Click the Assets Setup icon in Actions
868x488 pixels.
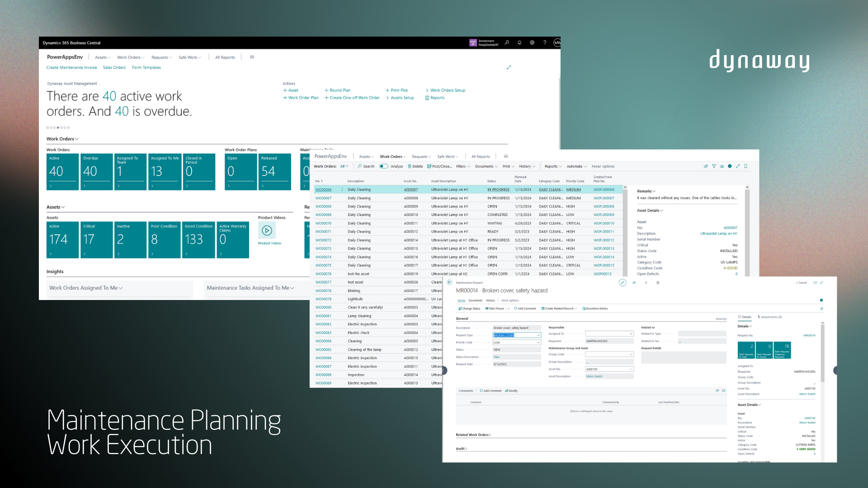tap(401, 97)
